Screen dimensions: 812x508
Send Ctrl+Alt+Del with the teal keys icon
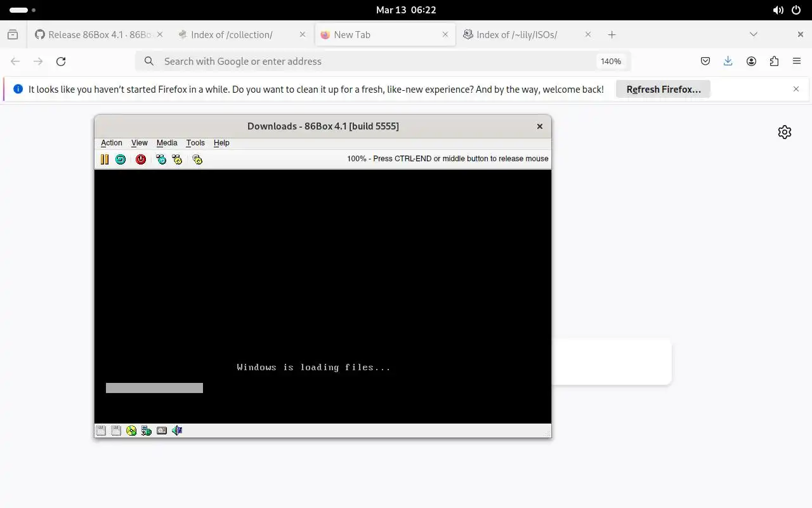161,159
